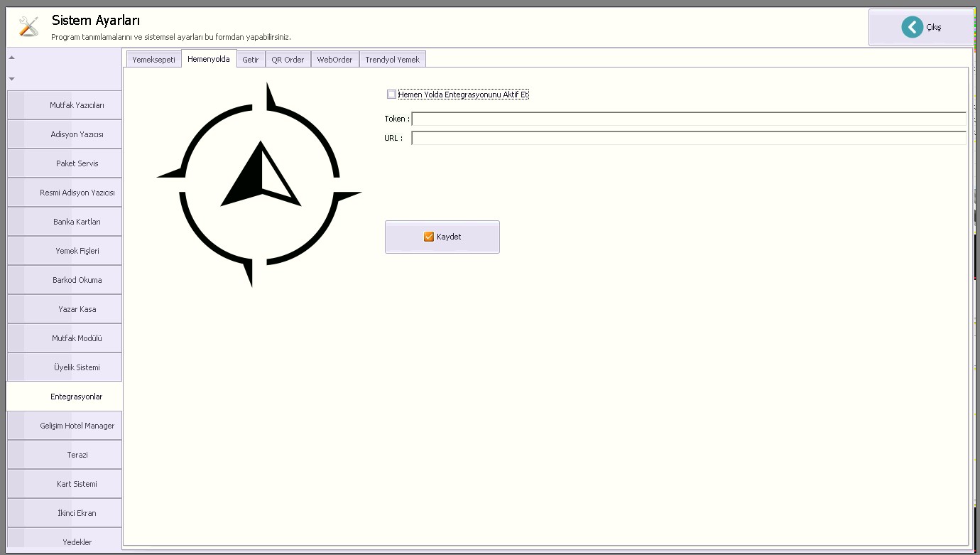Screen dimensions: 980x555
Task: Click the Sistem Ayarları title text
Action: [x=96, y=21]
